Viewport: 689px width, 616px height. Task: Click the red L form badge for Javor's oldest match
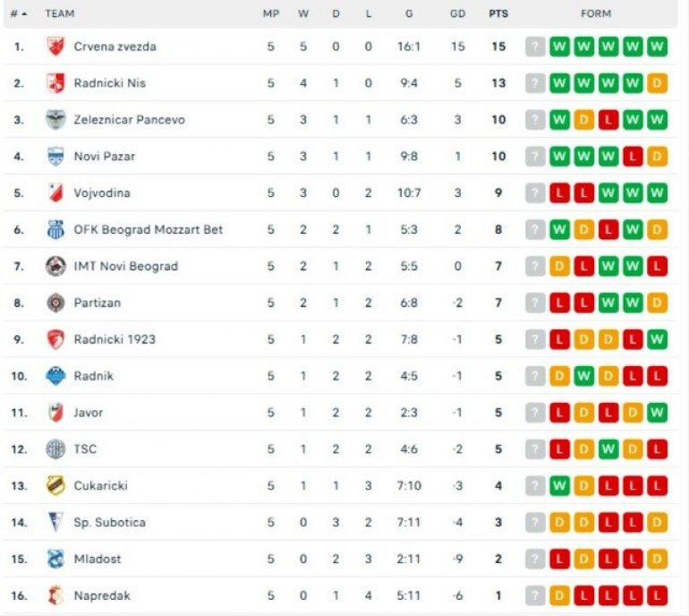(560, 413)
